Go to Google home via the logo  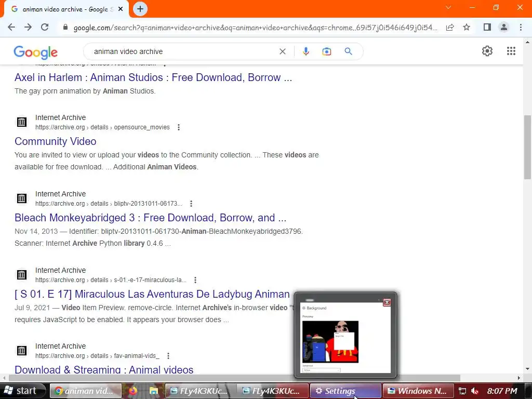tap(36, 52)
